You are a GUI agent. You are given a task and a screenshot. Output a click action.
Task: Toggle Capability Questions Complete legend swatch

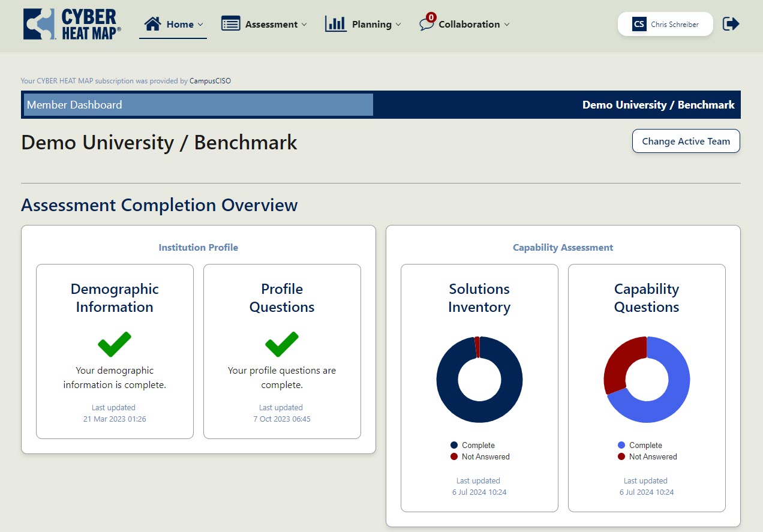point(621,445)
